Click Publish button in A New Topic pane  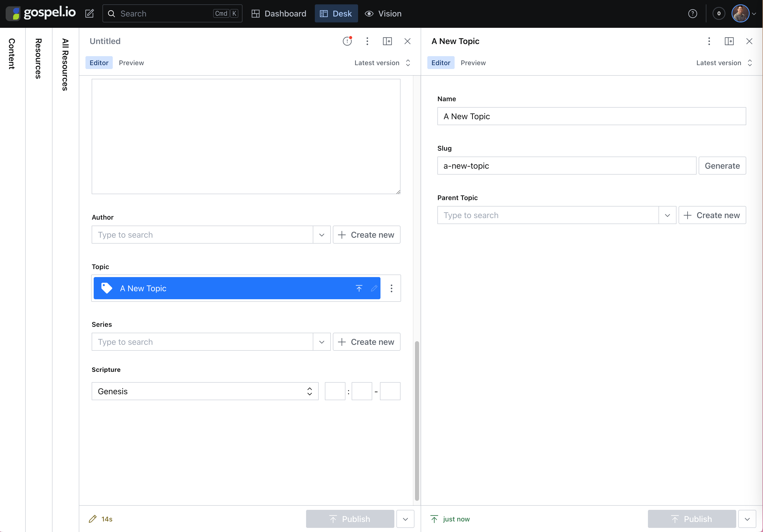[692, 519]
